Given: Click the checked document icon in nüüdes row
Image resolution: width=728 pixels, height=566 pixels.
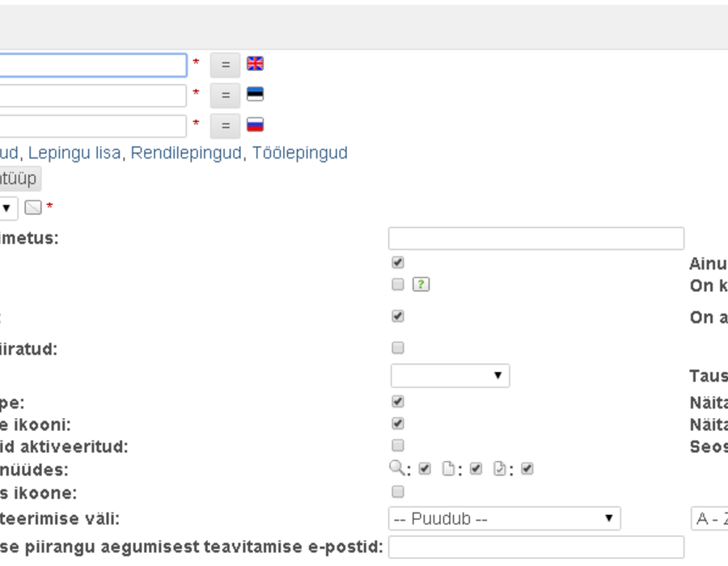Looking at the screenshot, I should [x=499, y=469].
